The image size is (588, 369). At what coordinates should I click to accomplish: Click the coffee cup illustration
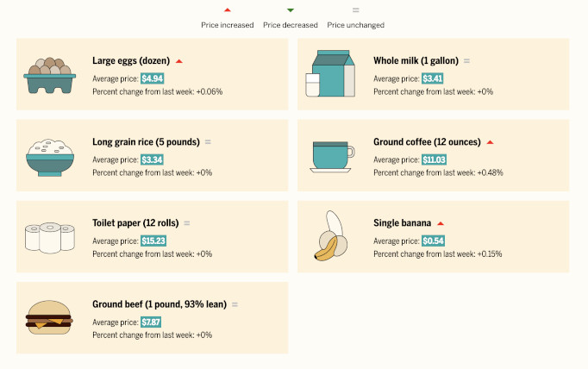click(332, 157)
